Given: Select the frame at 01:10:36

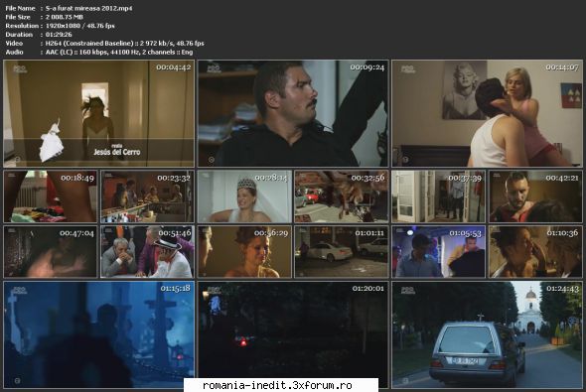Looking at the screenshot, I should (x=535, y=252).
